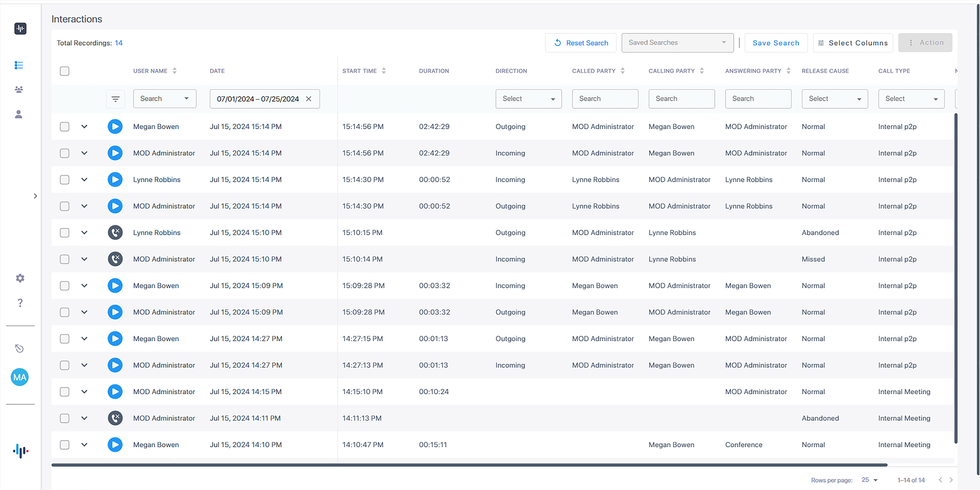Play Lynne Robbins 15:14:30 incoming recording
Screen dimensions: 980x490
pos(115,179)
